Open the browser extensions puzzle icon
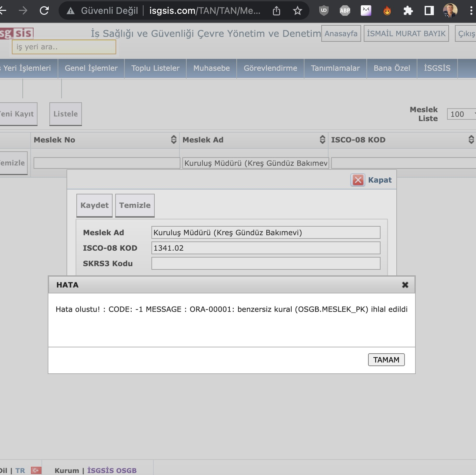Image resolution: width=476 pixels, height=475 pixels. pos(408,11)
